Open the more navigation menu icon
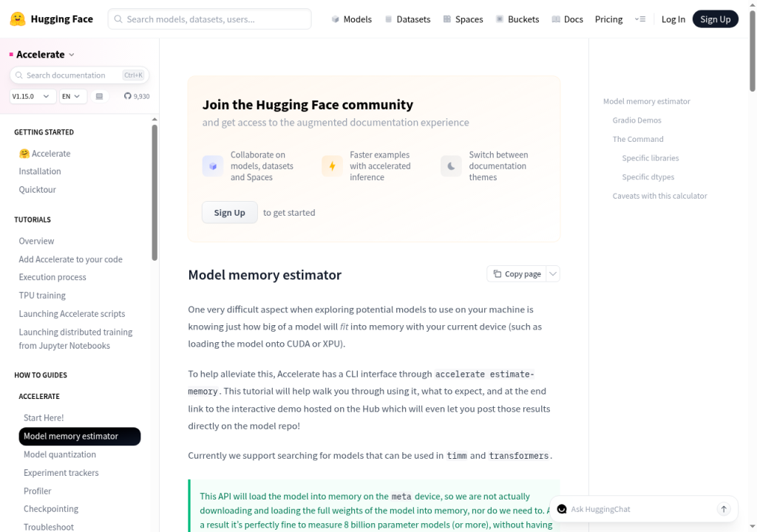This screenshot has width=757, height=532. click(x=640, y=18)
